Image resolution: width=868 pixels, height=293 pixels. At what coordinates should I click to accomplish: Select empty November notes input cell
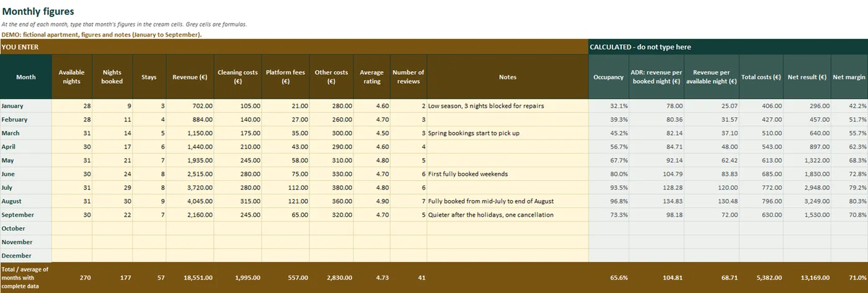[507, 242]
